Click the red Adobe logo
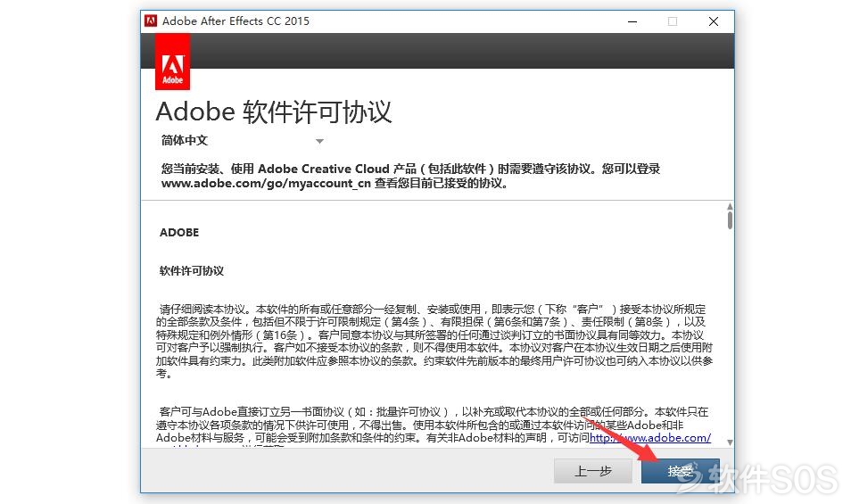Screen dimensions: 851x504 coord(172,62)
